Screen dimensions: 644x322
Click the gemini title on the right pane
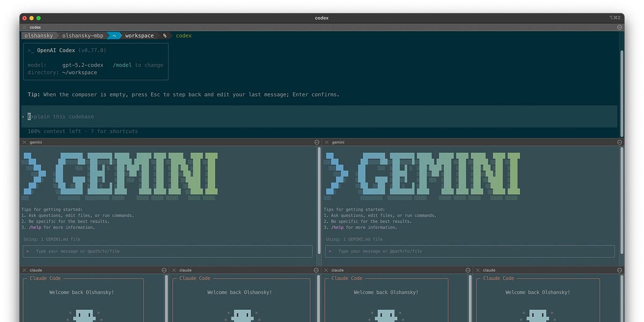338,142
